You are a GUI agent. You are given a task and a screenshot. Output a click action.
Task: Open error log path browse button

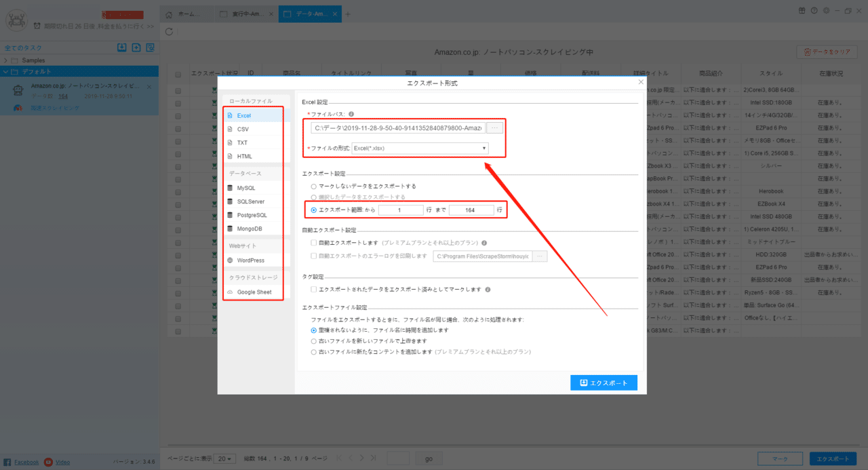[x=540, y=256]
